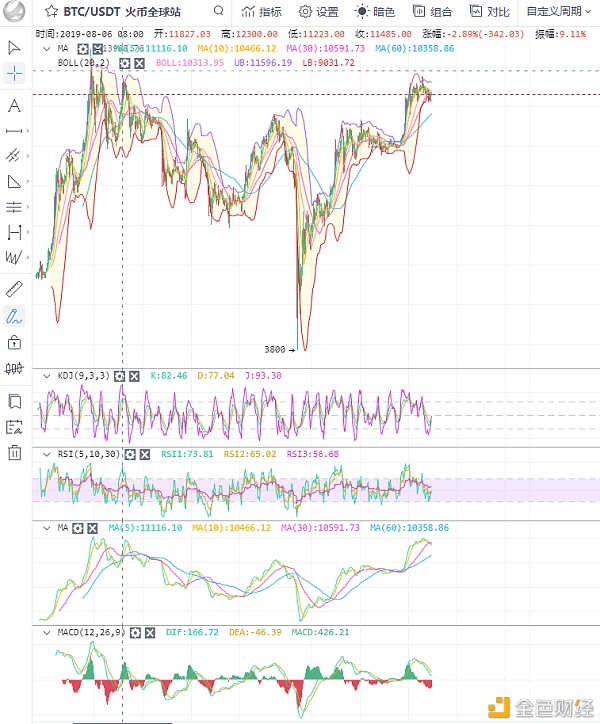Image resolution: width=600 pixels, height=724 pixels.
Task: Select the horizontal line segment tool
Action: (14, 131)
